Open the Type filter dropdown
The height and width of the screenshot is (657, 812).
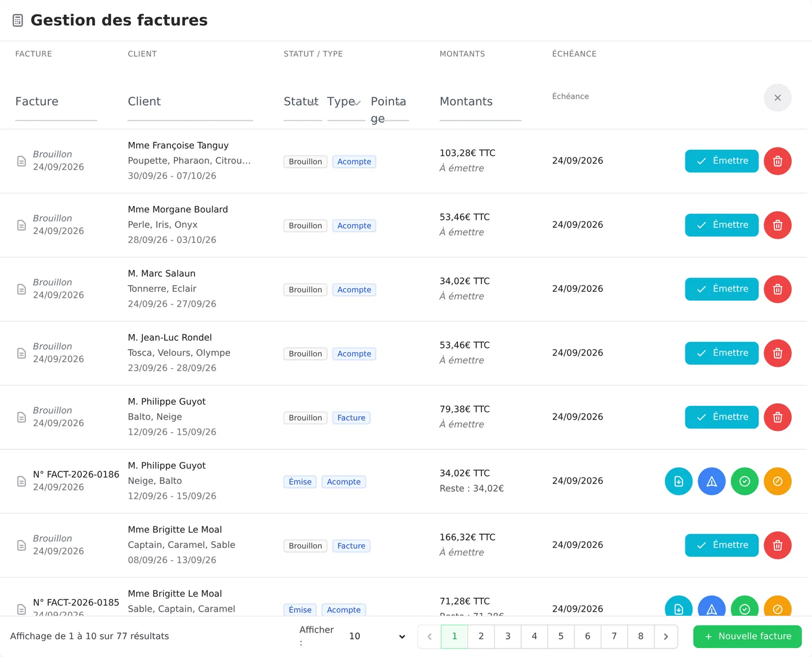tap(346, 102)
